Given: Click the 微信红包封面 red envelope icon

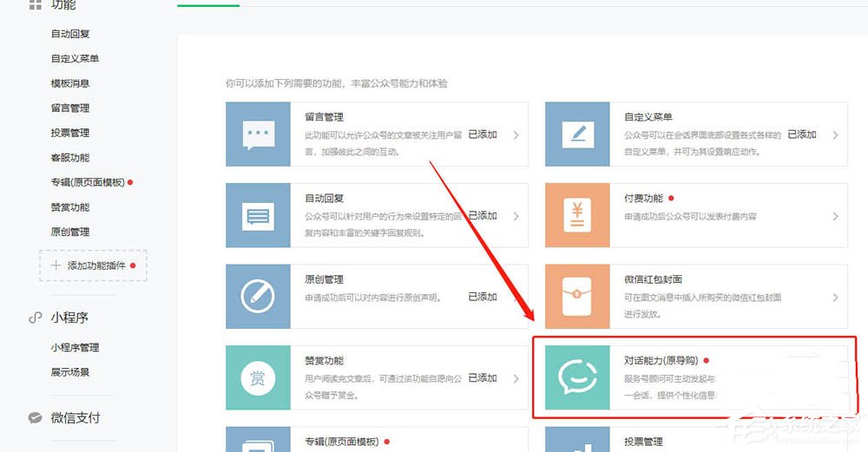Looking at the screenshot, I should pos(577,297).
